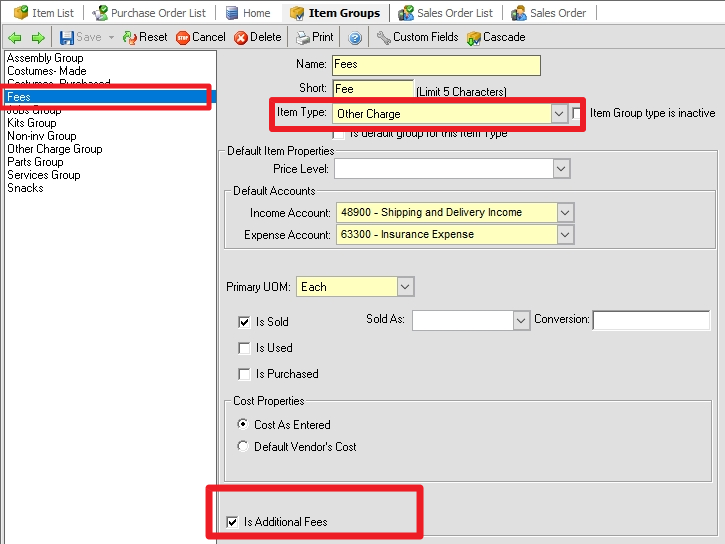Switch to the Sales Order tab
Viewport: 725px width, 544px height.
tap(548, 13)
